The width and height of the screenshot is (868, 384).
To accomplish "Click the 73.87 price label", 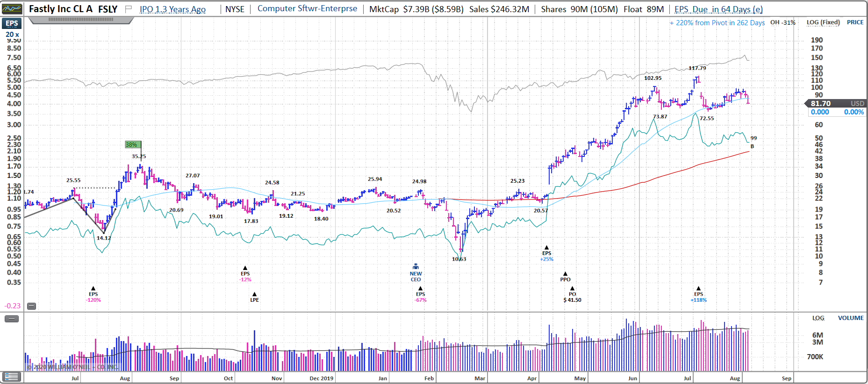I will tap(660, 116).
